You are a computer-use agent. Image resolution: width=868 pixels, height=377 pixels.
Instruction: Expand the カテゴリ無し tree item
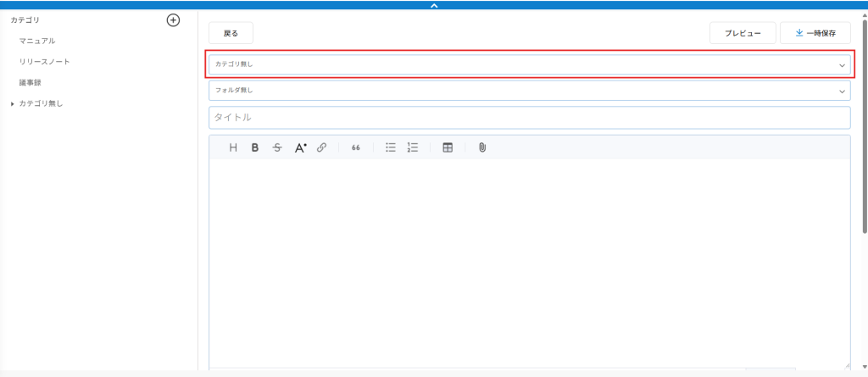tap(13, 104)
